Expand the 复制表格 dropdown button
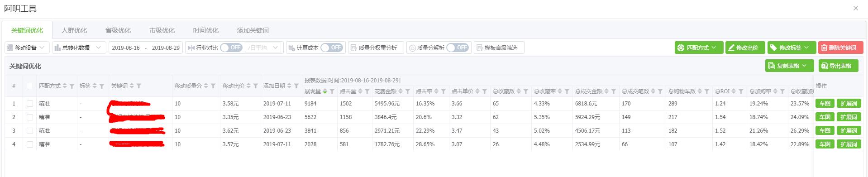 pos(790,66)
